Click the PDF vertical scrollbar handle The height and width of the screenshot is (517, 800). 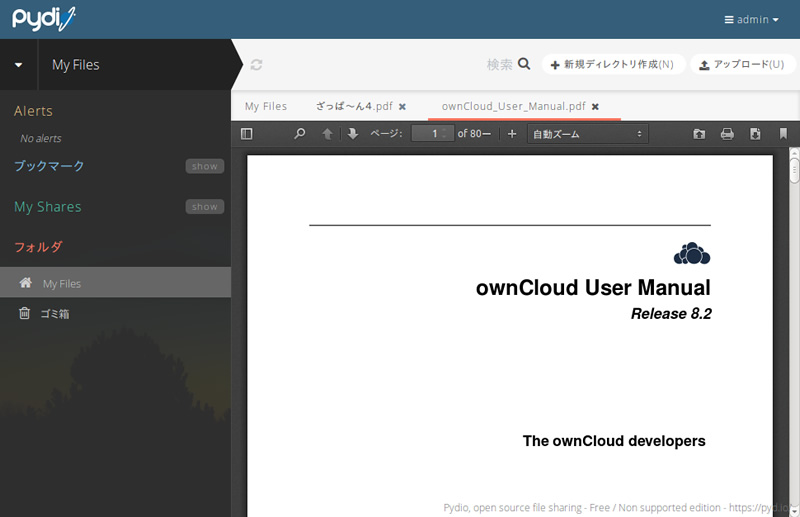(x=794, y=170)
